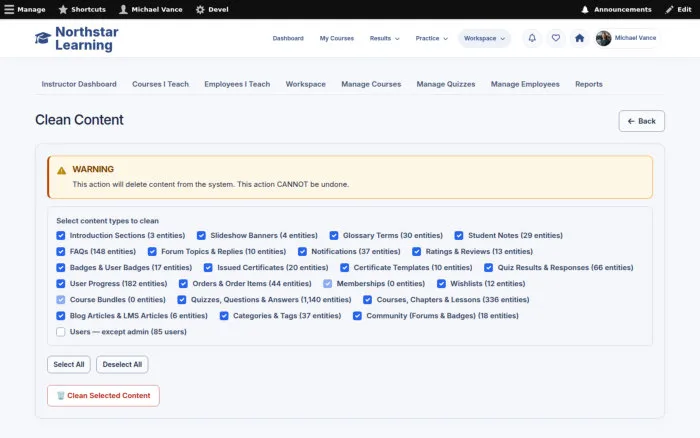Screen dimensions: 700x438
Task: Click the heart wishlist icon
Action: point(555,38)
